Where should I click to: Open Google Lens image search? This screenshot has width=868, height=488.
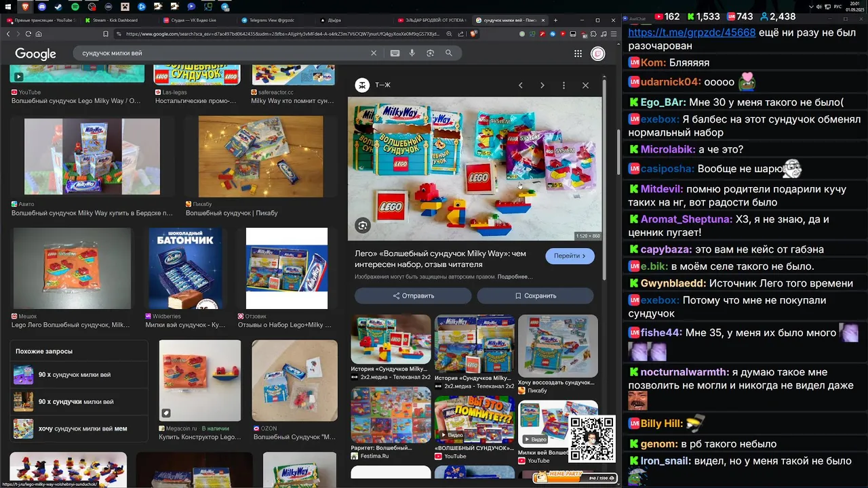[430, 53]
